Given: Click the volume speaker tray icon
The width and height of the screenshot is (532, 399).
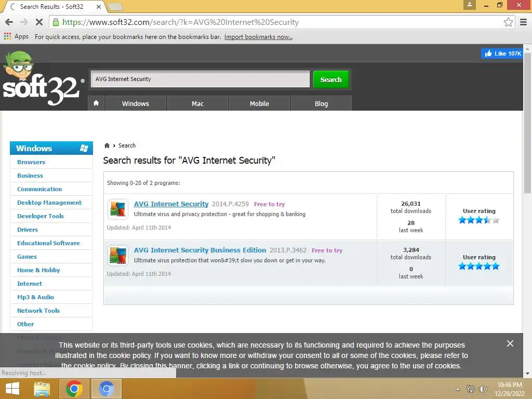Looking at the screenshot, I should coord(483,389).
